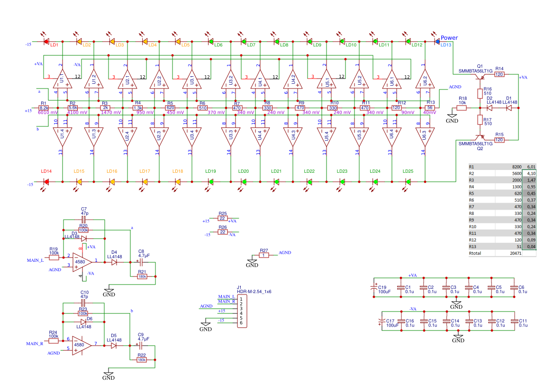The width and height of the screenshot is (554, 392).
Task: Click the 4580 op-amp with output pin 7
Action: [81, 345]
